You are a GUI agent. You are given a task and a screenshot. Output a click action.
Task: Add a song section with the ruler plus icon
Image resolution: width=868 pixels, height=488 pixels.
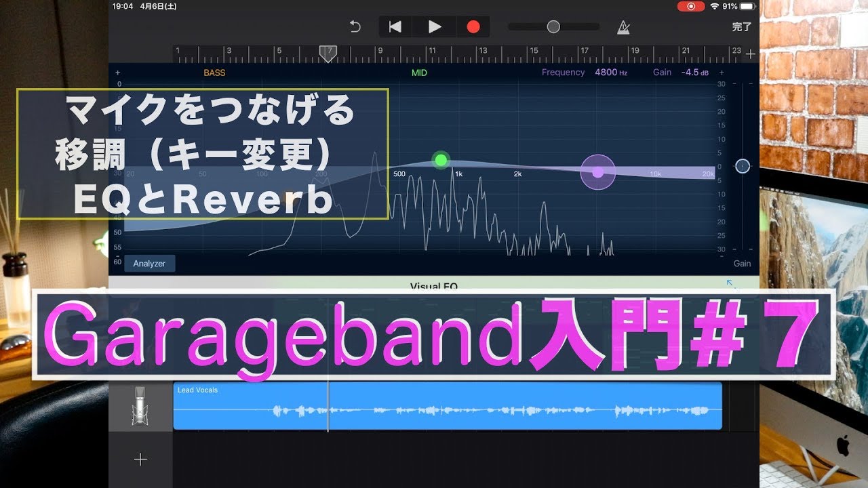click(750, 54)
